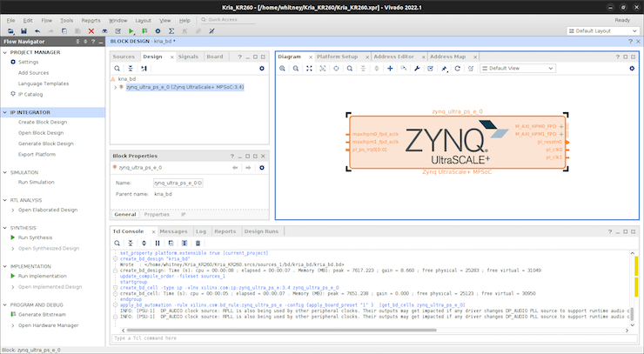The width and height of the screenshot is (644, 354).
Task: Click the Save project toolbar icon
Action: [x=23, y=31]
